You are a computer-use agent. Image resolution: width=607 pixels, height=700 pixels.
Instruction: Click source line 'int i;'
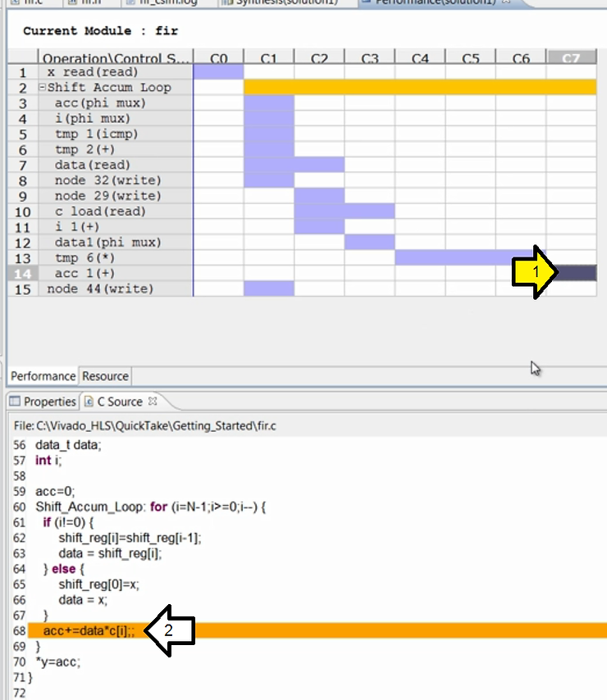click(x=48, y=461)
